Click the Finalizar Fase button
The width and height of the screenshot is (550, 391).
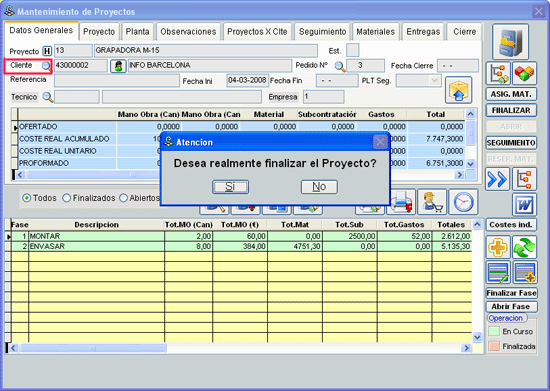[x=511, y=293]
